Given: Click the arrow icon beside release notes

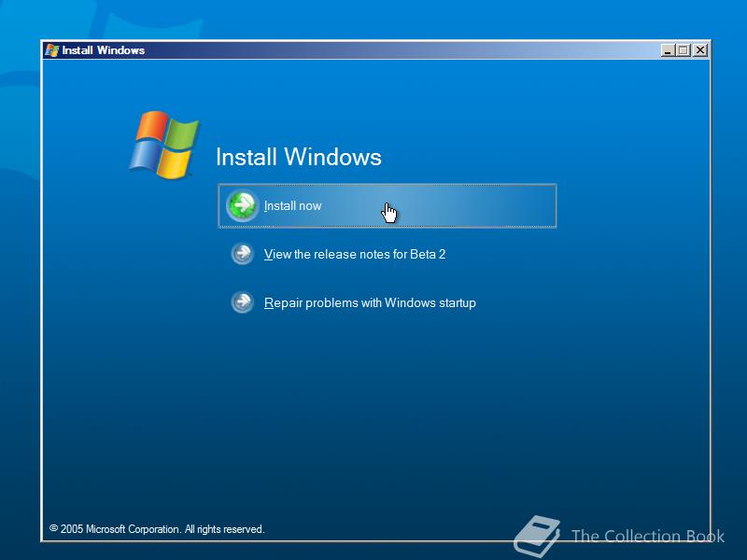Looking at the screenshot, I should 242,254.
